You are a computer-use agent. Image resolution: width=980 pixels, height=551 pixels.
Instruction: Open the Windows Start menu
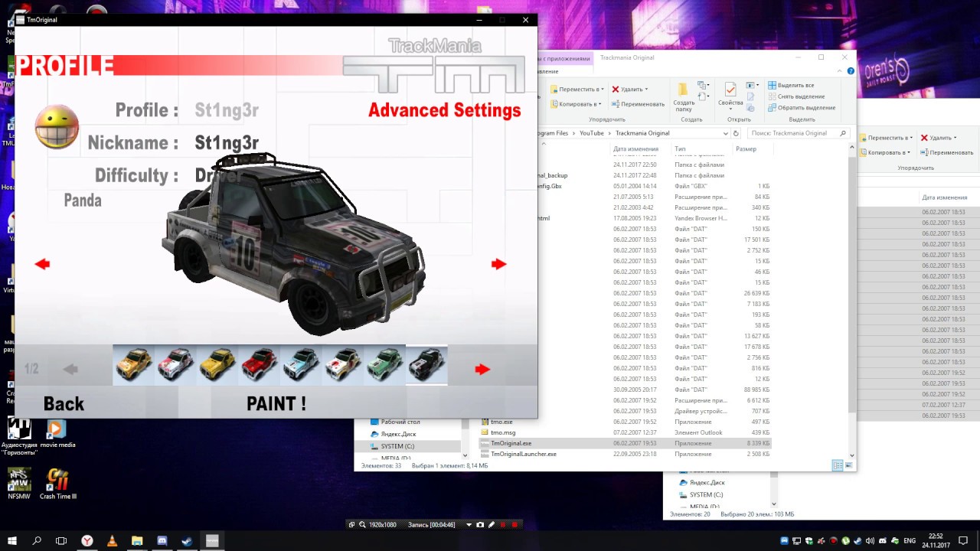12,541
